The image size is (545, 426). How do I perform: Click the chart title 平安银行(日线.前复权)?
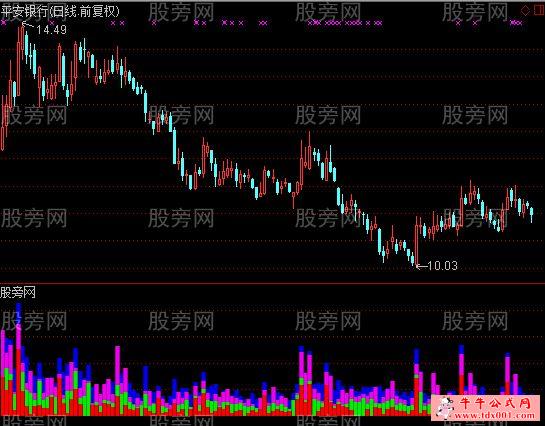(x=60, y=11)
